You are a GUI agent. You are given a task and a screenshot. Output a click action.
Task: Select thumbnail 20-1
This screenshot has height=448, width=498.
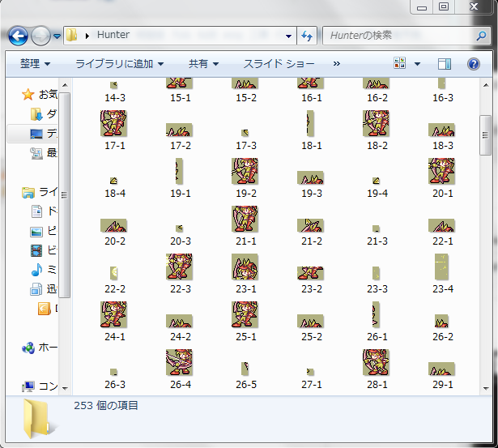tap(442, 171)
